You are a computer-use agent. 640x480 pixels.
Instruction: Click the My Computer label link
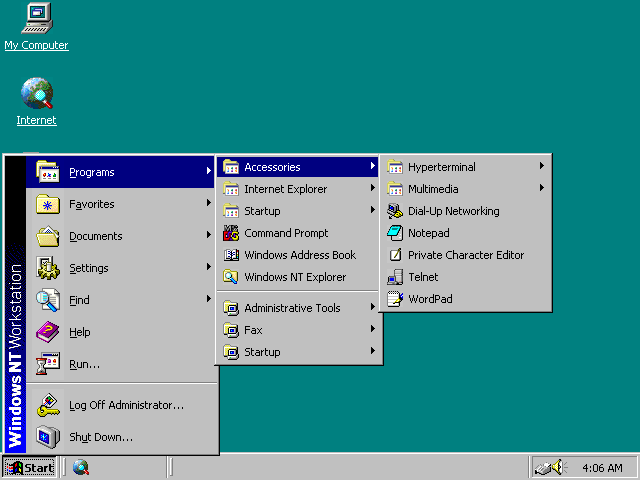pyautogui.click(x=36, y=45)
